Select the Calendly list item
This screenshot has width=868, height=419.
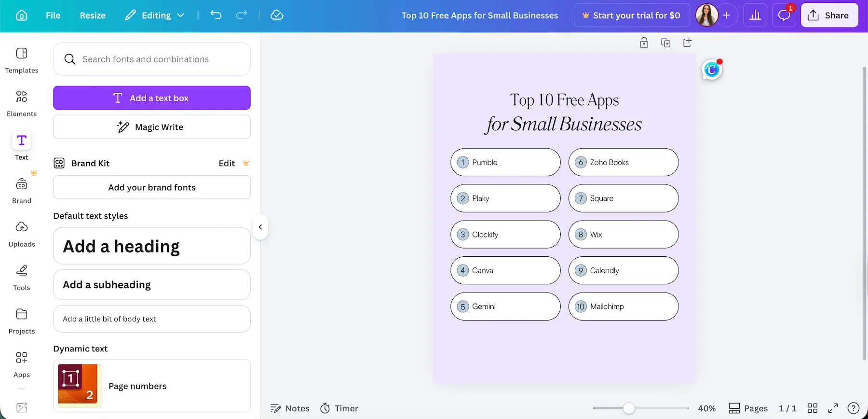[624, 270]
